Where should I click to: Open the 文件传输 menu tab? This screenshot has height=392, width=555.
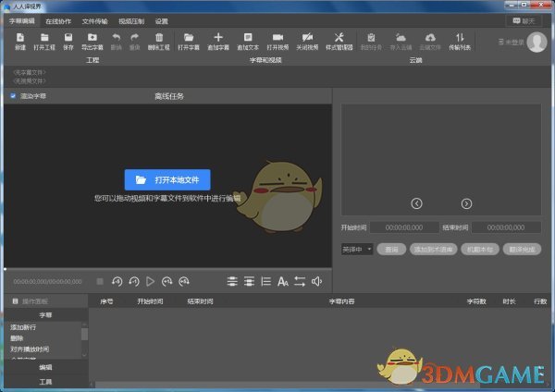tap(94, 19)
